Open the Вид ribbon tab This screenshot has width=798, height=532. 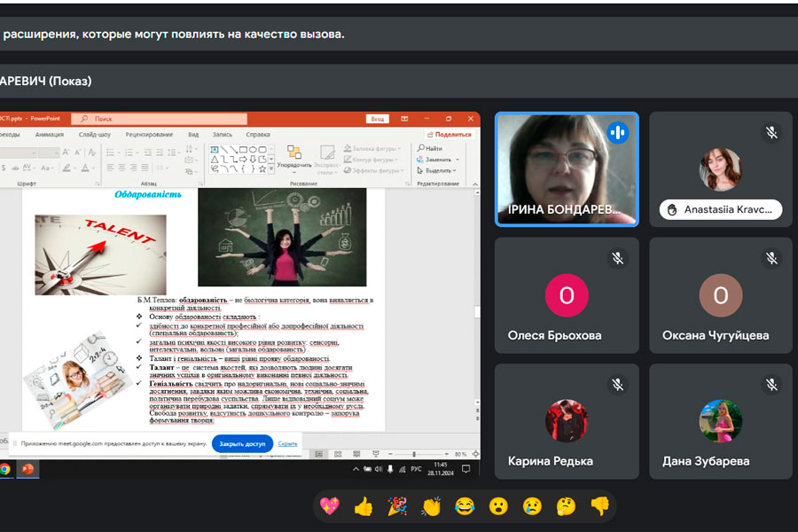pos(193,135)
